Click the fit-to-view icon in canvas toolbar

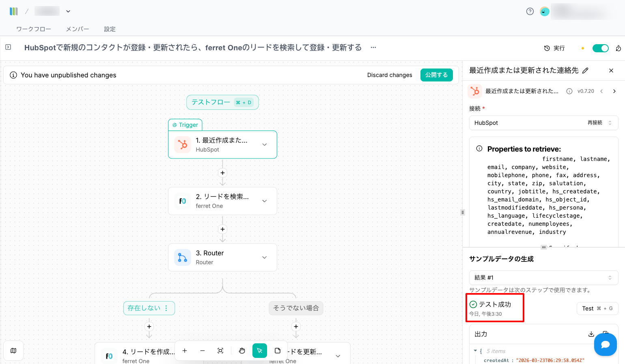(x=220, y=351)
